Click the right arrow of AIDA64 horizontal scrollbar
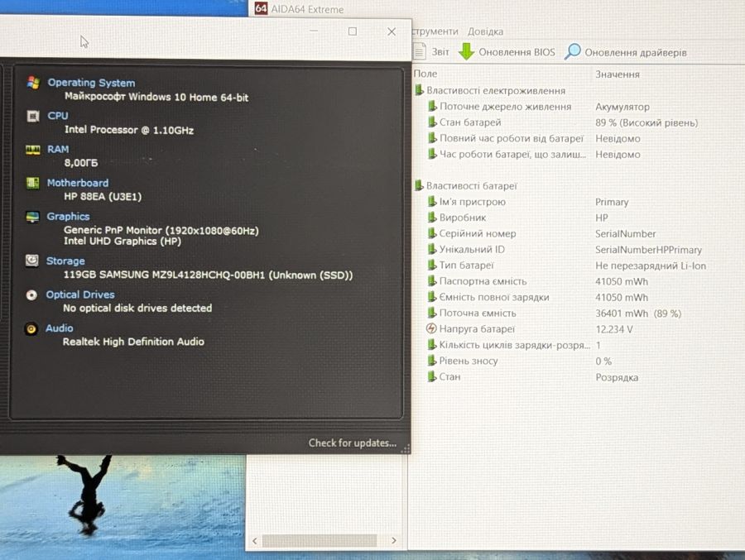Image resolution: width=745 pixels, height=560 pixels. pos(394,540)
